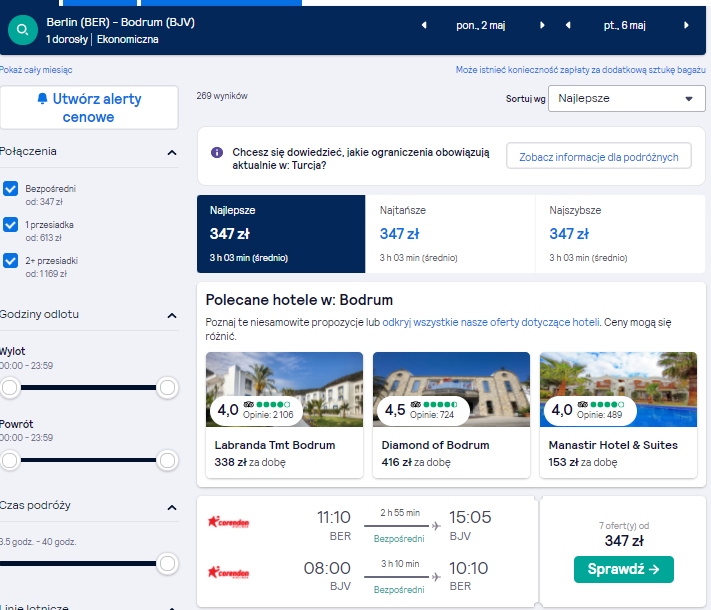711x610 pixels.
Task: Click Corendon logo on outbound flight
Action: coord(228,522)
